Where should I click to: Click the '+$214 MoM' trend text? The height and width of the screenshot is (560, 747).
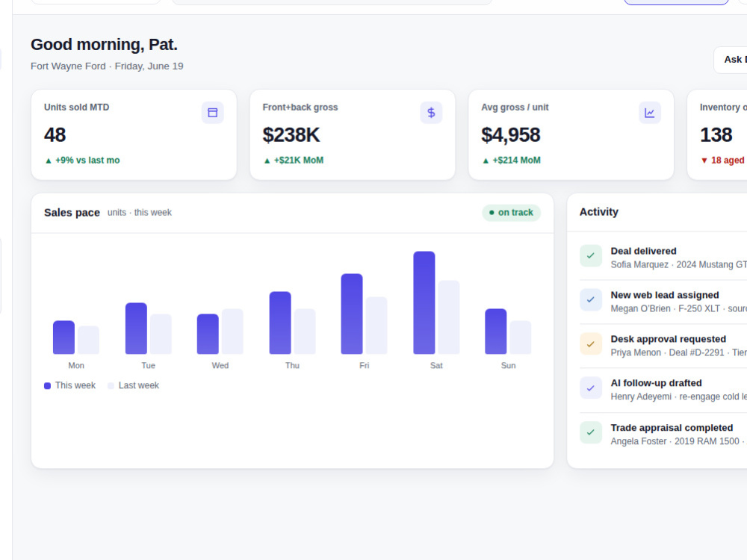(516, 161)
